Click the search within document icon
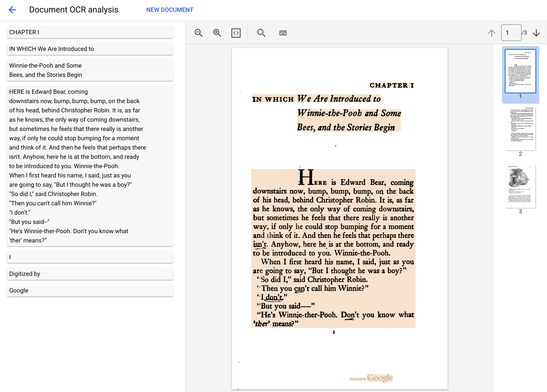 [x=261, y=33]
